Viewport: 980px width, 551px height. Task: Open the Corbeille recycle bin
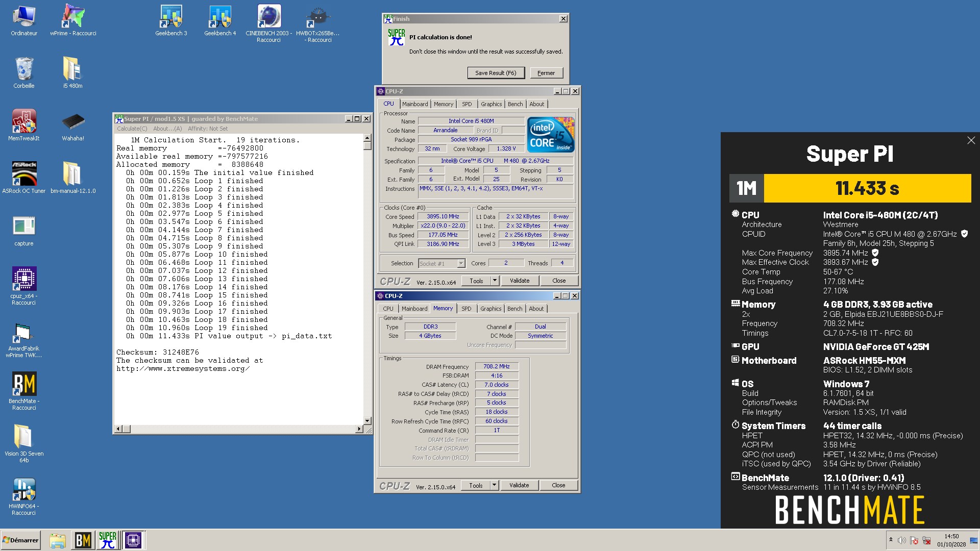coord(24,72)
